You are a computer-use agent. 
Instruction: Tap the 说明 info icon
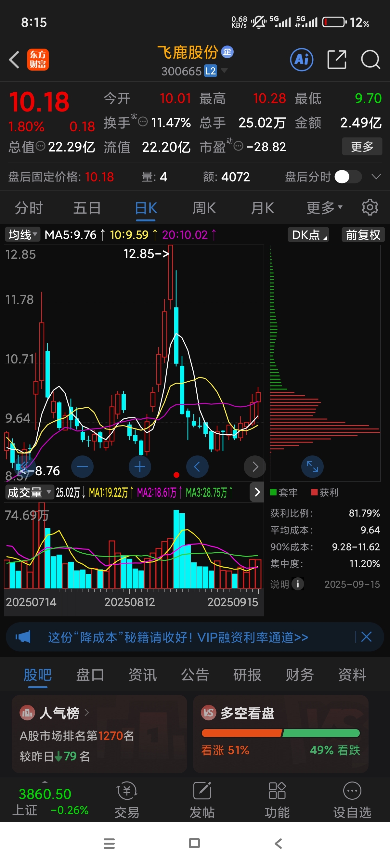click(298, 584)
